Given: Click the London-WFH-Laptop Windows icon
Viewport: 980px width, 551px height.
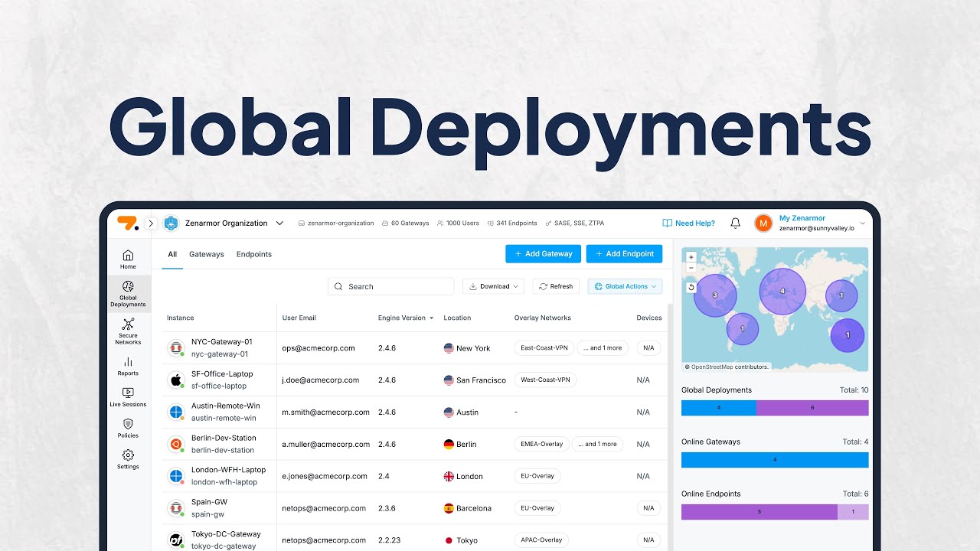Looking at the screenshot, I should [176, 477].
